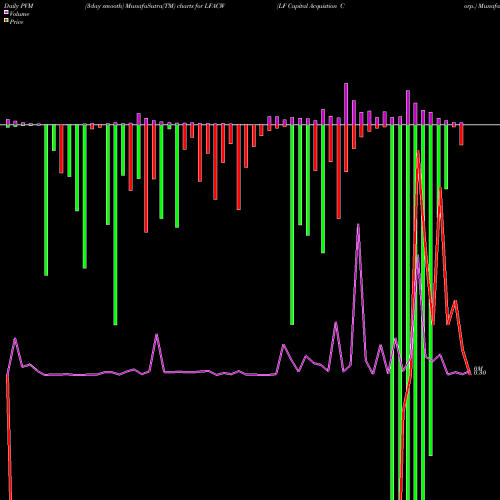Screen dimensions: 500x500
Task: Click the '(LF Capital Acquisition C' heading
Action: tap(310, 6)
